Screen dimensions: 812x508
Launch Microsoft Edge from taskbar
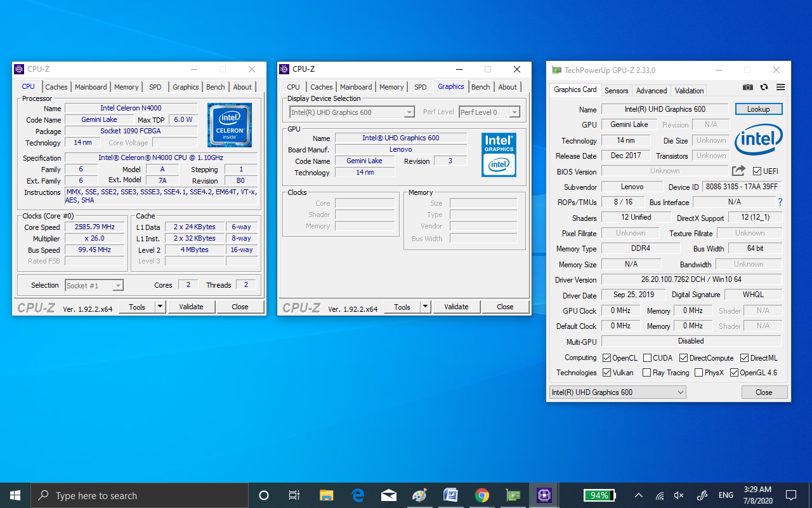[358, 495]
